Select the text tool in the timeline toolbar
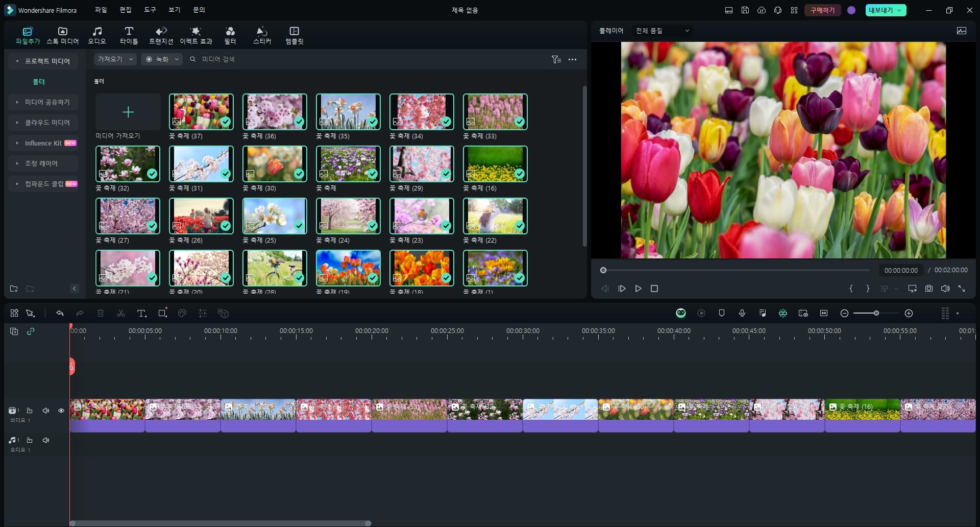Screen dimensions: 980x527 (x=142, y=313)
